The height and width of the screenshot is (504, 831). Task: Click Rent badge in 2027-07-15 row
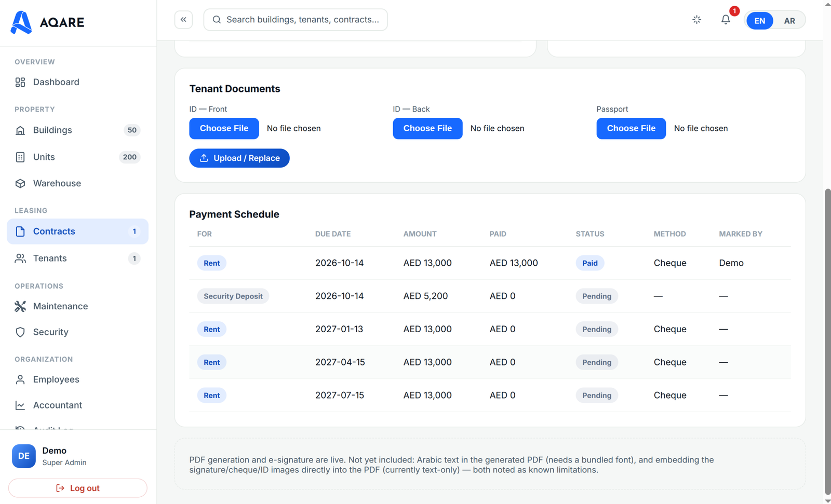pos(212,396)
